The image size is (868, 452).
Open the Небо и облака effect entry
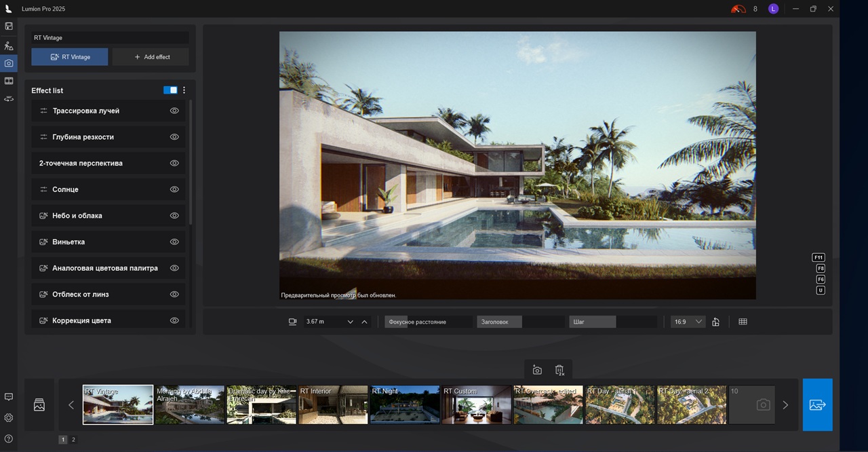click(x=96, y=216)
